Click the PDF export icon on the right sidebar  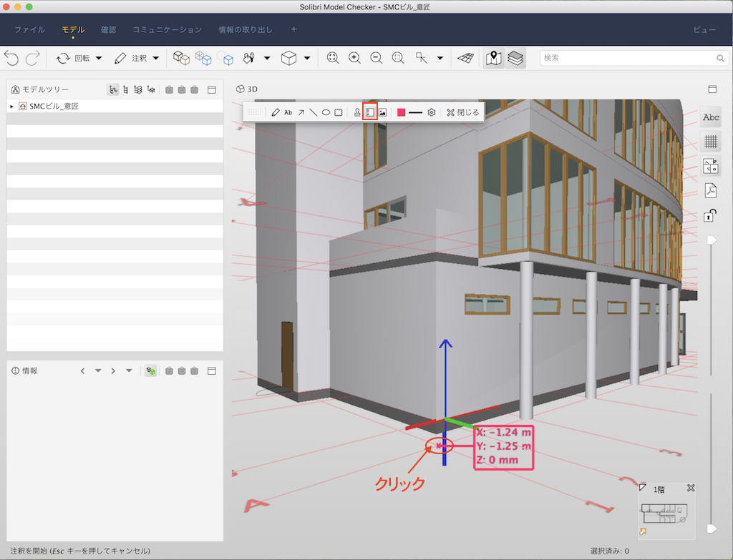click(710, 190)
